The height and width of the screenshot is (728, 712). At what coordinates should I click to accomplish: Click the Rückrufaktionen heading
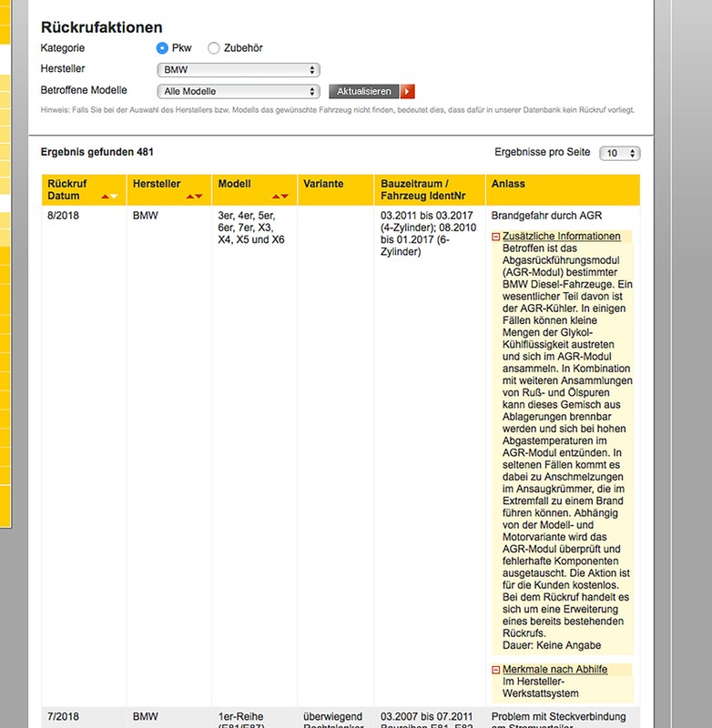tap(102, 27)
